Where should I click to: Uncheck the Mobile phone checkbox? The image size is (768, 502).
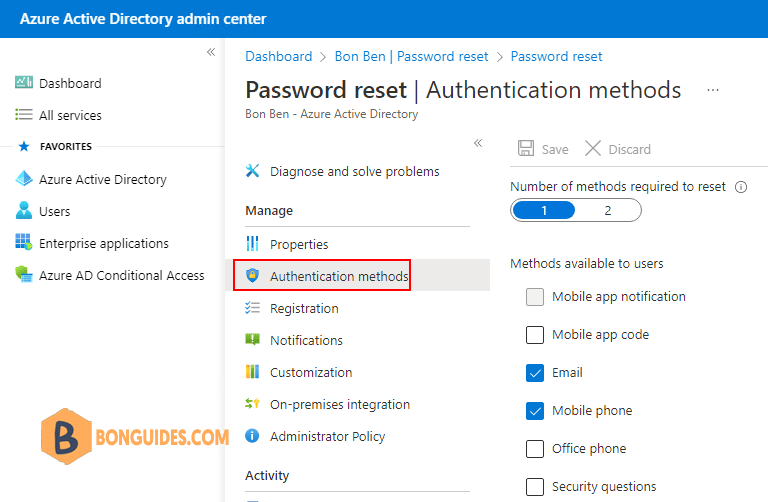535,411
